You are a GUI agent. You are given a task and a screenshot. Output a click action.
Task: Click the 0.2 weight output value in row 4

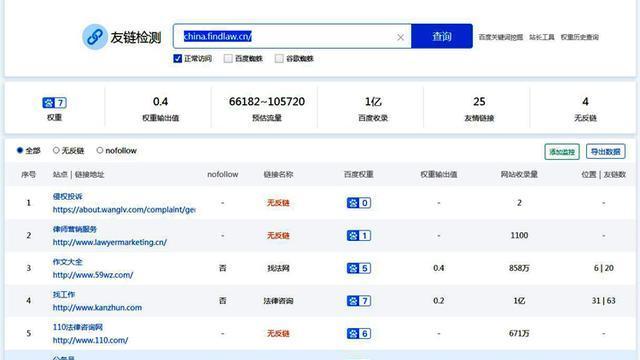[439, 300]
